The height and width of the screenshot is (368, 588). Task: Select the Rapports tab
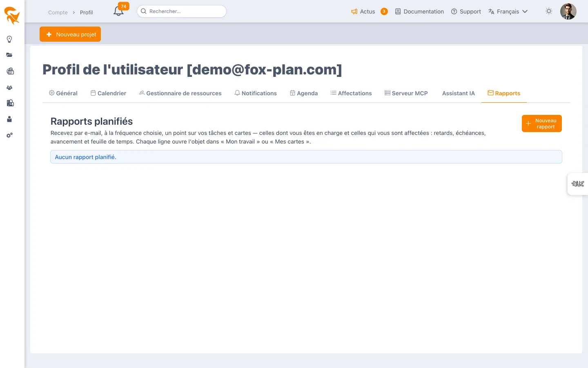[504, 93]
